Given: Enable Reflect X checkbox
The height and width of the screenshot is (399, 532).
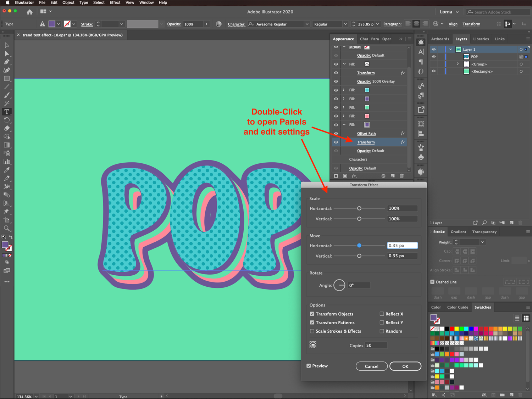Looking at the screenshot, I should click(382, 314).
